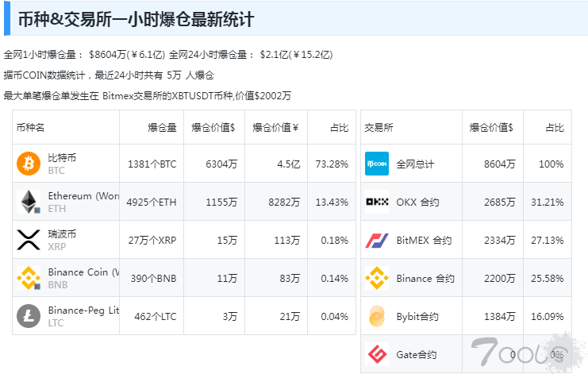The image size is (588, 378).
Task: Click the 币种&交易所一小时爆仓最新统计 heading
Action: 136,19
